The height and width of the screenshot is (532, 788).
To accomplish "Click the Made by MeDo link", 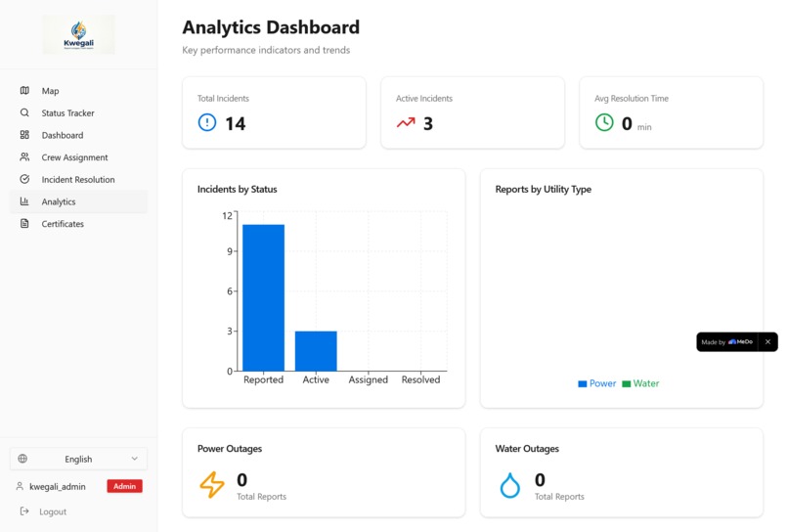I will [726, 342].
